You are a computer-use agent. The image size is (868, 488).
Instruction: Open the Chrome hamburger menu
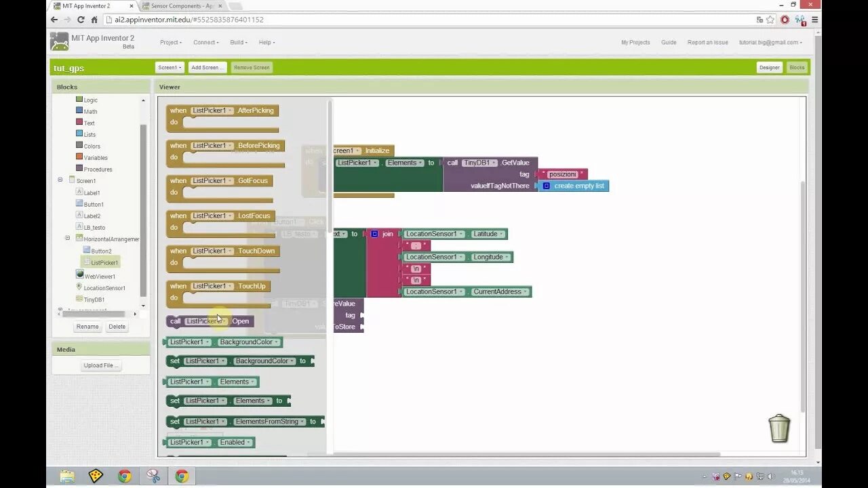click(814, 20)
